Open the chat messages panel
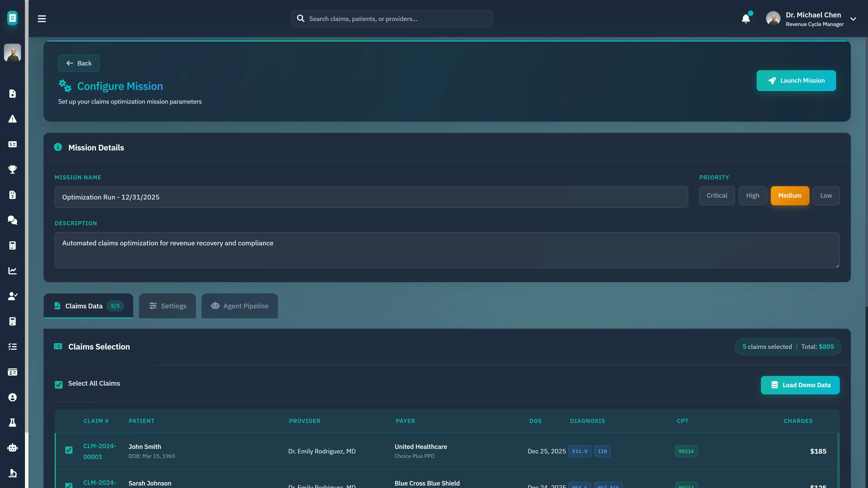Screen dimensions: 868x488 pyautogui.click(x=12, y=220)
